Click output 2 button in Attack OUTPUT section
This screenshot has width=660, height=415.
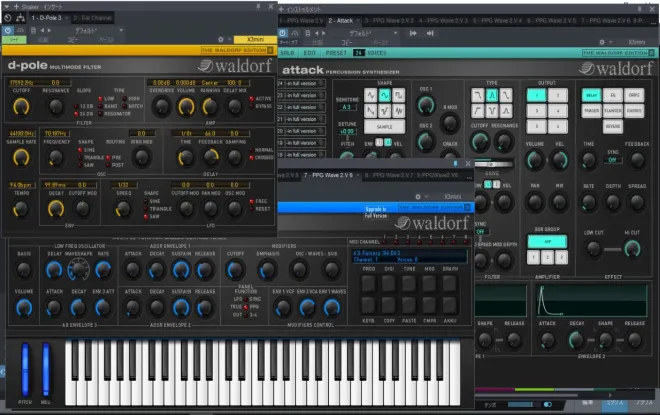(558, 96)
